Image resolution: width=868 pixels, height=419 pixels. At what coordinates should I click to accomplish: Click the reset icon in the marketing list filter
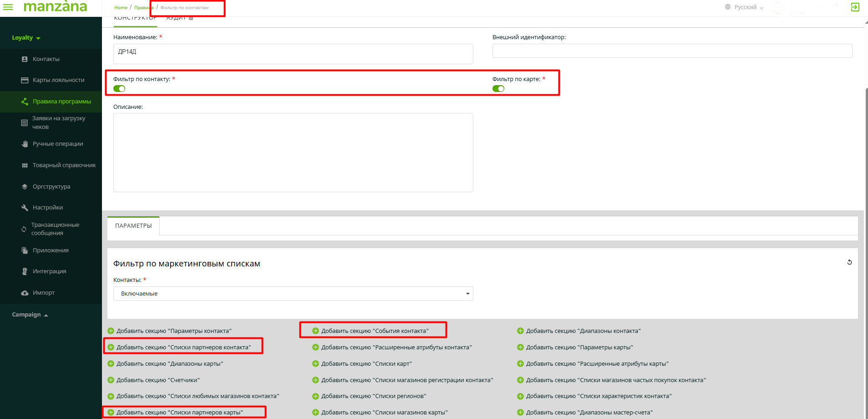(x=849, y=262)
